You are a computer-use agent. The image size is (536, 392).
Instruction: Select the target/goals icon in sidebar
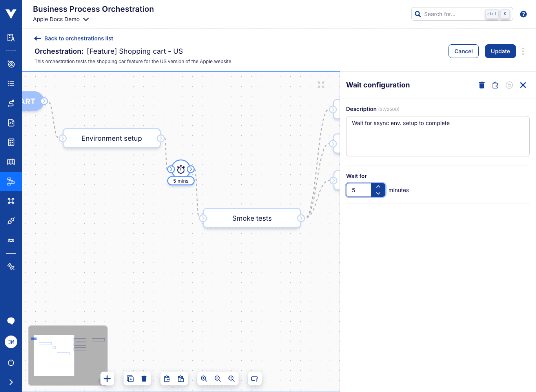coord(11,64)
